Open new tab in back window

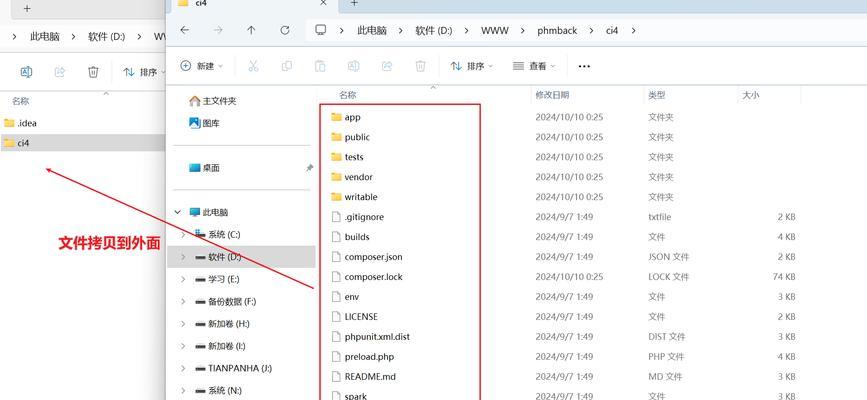tap(27, 9)
